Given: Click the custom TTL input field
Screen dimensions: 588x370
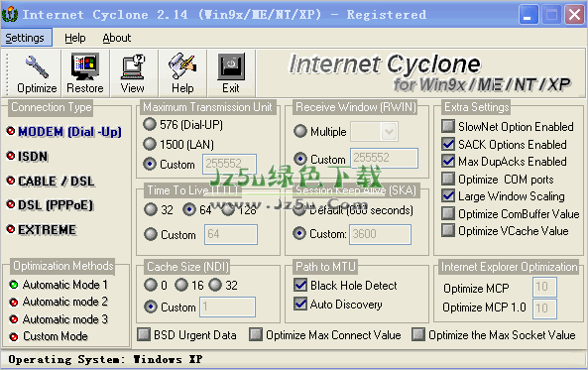Looking at the screenshot, I should (x=231, y=234).
